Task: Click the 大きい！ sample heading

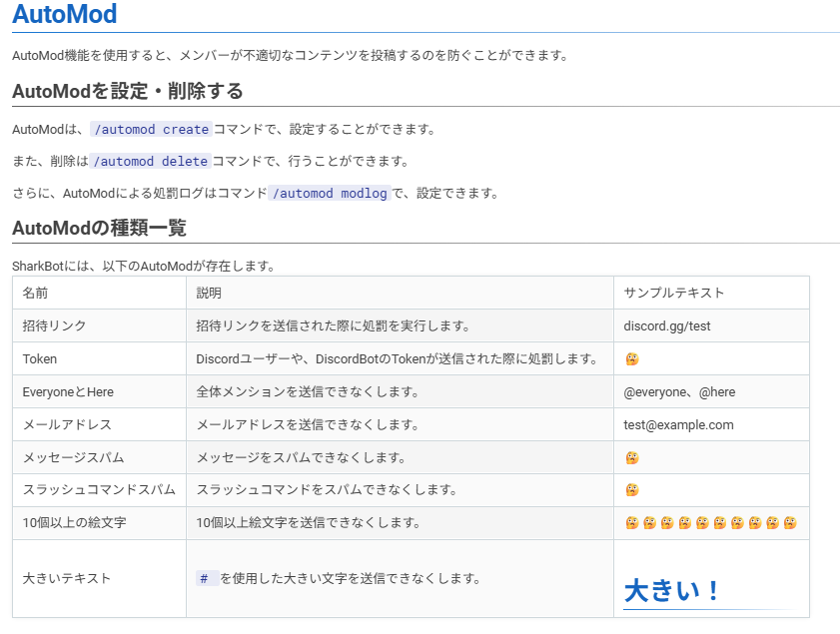Action: click(x=671, y=591)
